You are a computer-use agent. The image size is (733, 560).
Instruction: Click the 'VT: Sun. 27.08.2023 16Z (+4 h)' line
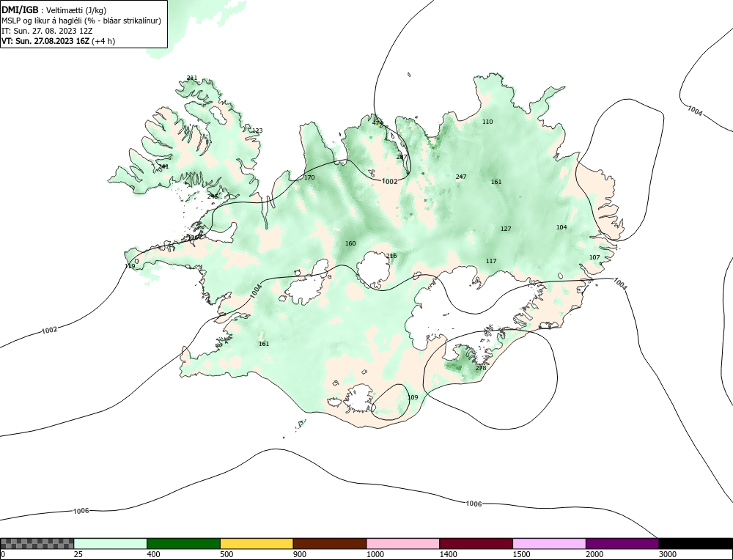coord(59,40)
